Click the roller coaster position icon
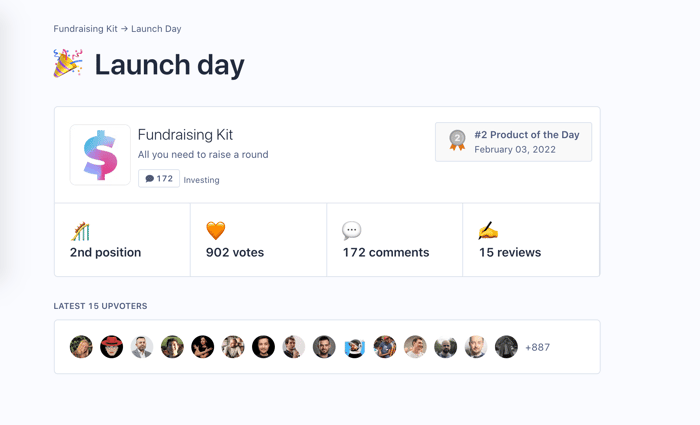Image resolution: width=700 pixels, height=425 pixels. click(x=80, y=231)
